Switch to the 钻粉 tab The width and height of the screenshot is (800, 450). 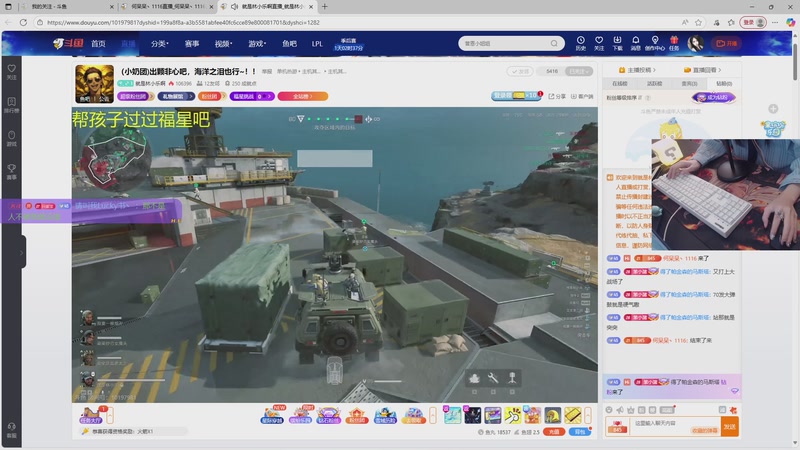coord(723,83)
